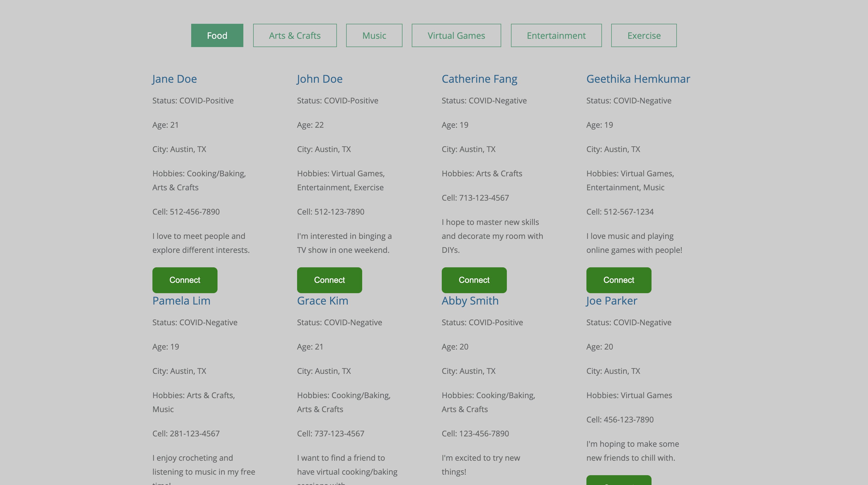Click Geethika Hemkumar's name heading

click(x=638, y=79)
